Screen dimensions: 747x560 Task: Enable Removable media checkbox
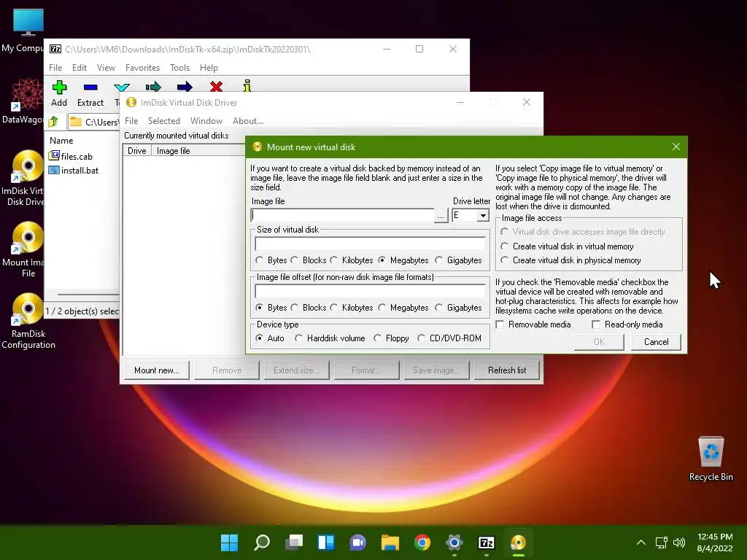(x=533, y=324)
